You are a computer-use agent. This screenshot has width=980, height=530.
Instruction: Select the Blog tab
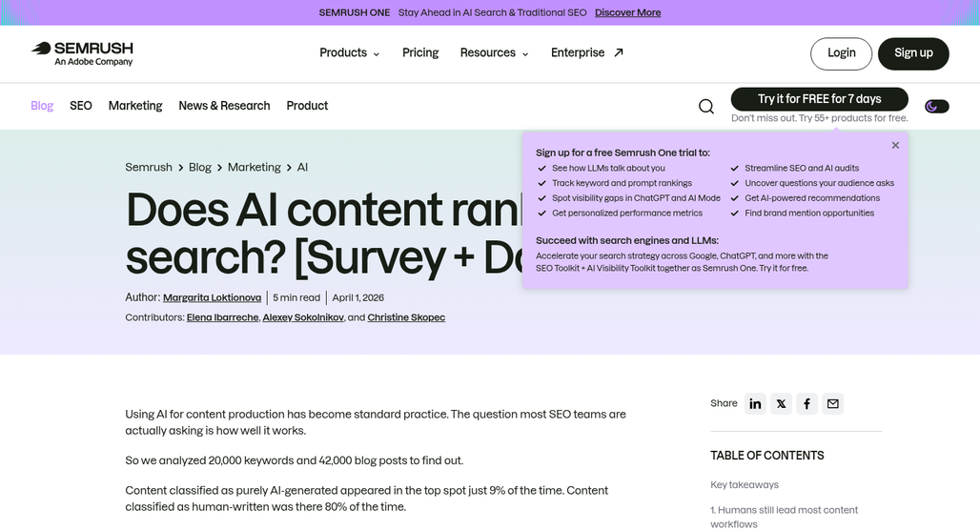[42, 106]
